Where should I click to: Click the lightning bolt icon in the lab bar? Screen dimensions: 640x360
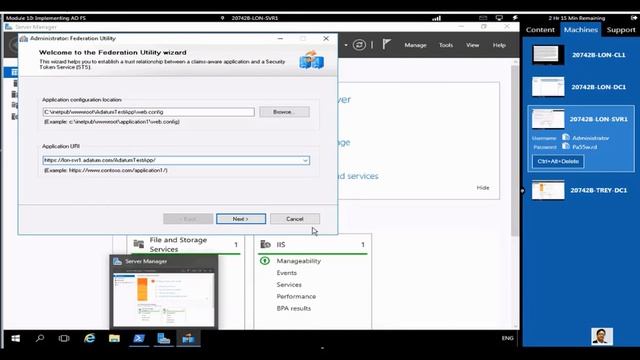pyautogui.click(x=515, y=18)
